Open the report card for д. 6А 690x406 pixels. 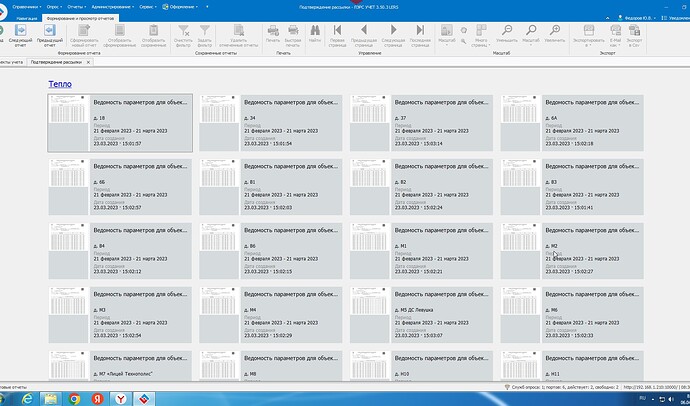572,123
